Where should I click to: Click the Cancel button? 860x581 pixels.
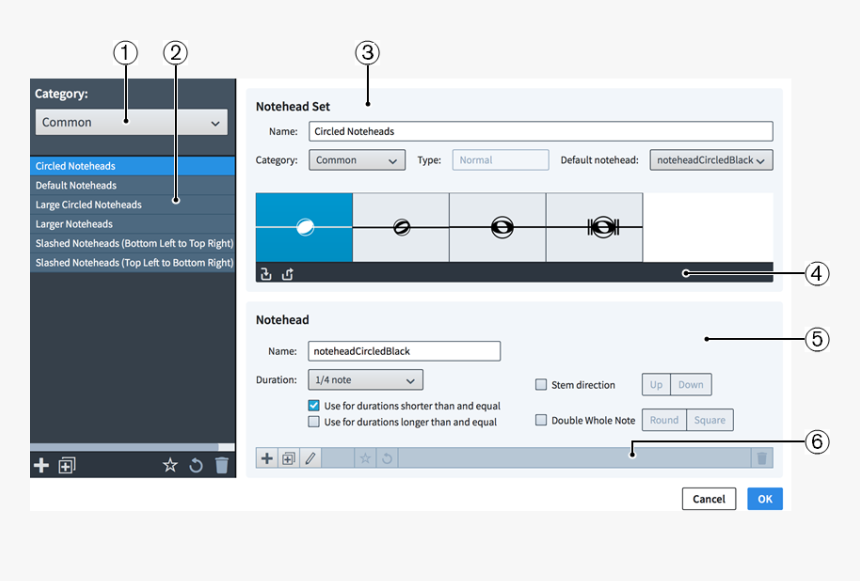click(709, 499)
